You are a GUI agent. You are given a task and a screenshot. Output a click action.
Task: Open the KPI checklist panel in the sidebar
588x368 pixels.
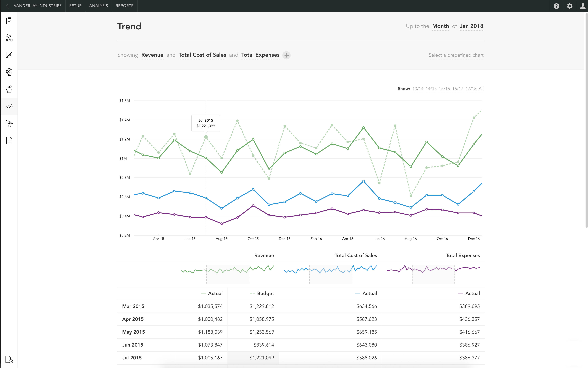(9, 21)
